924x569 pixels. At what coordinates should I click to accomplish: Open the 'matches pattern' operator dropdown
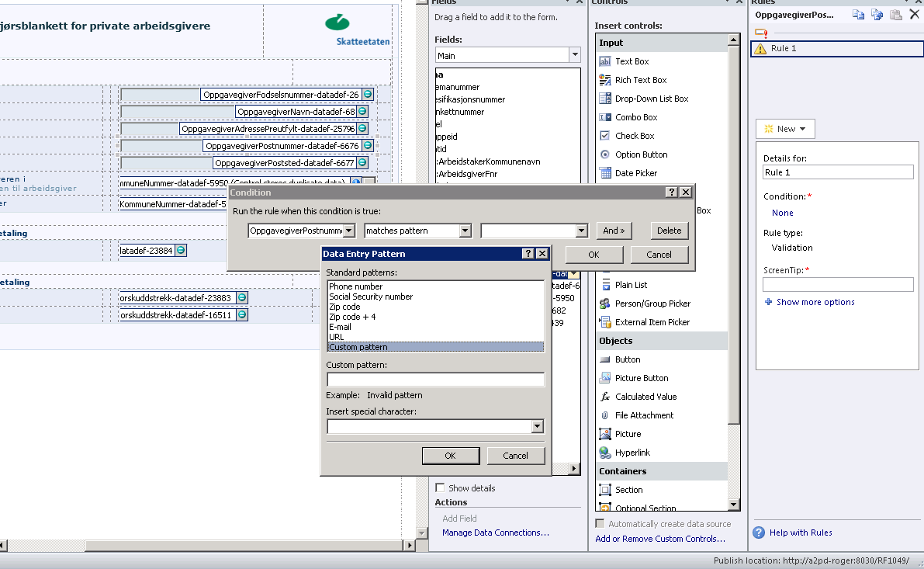465,231
